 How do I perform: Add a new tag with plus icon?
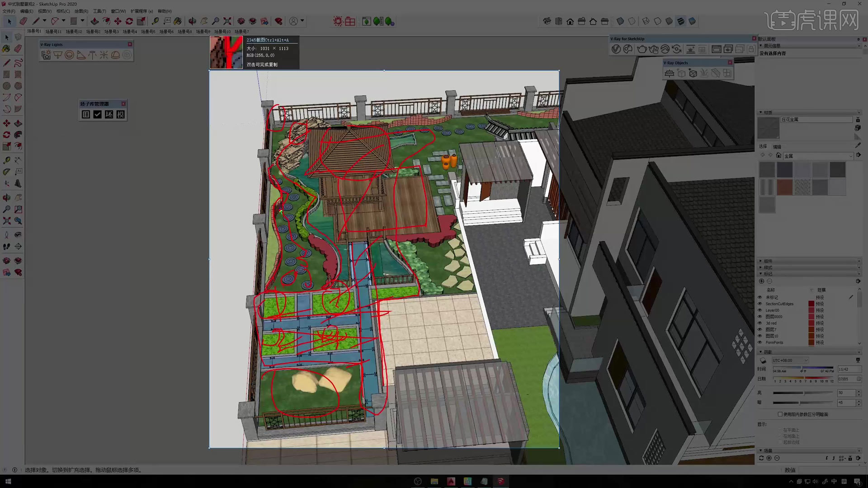tap(761, 281)
